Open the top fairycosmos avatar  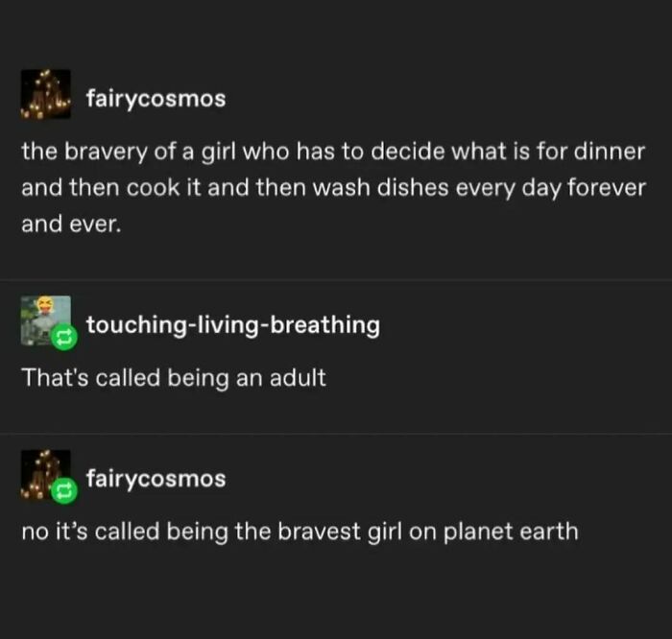pos(46,94)
